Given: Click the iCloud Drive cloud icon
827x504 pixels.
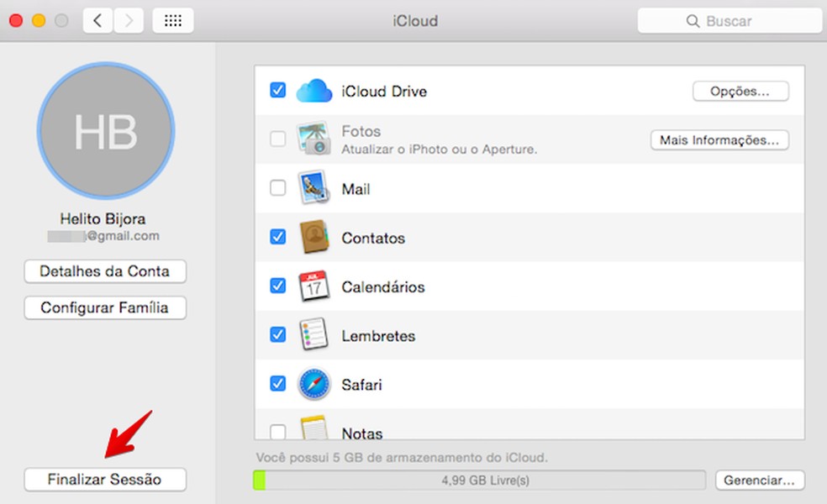Looking at the screenshot, I should [x=313, y=91].
